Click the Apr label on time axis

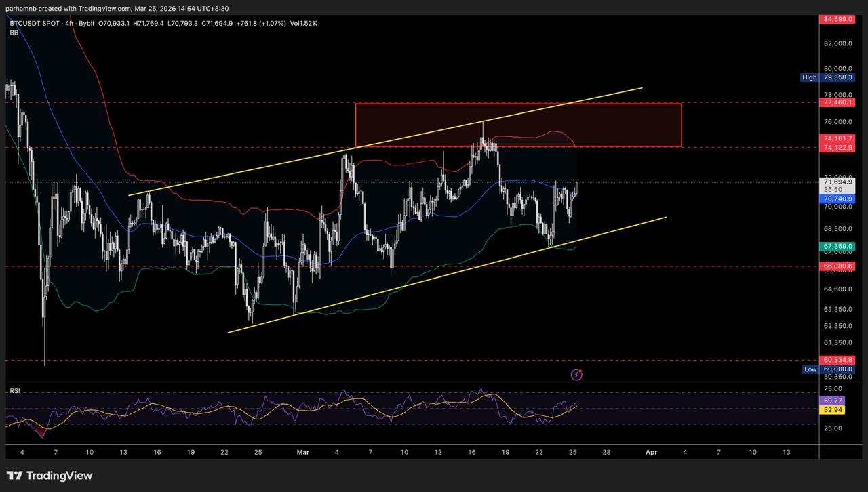click(652, 451)
